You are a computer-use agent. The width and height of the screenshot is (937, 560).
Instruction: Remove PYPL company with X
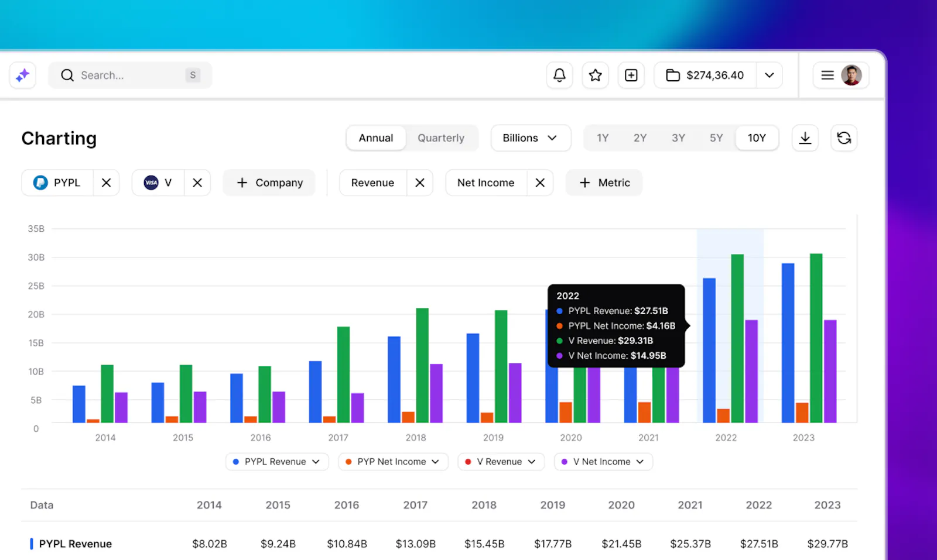(x=106, y=183)
